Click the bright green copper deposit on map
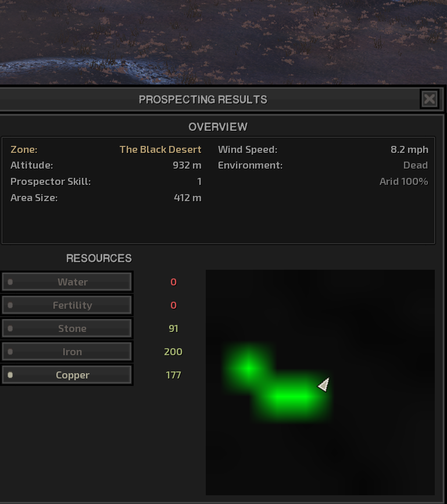The width and height of the screenshot is (447, 504). (x=291, y=398)
